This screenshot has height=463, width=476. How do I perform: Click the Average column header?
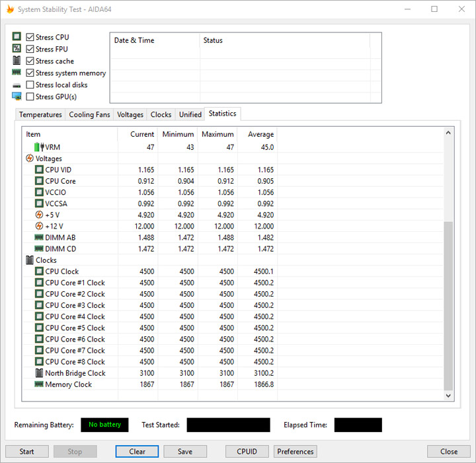[x=257, y=134]
